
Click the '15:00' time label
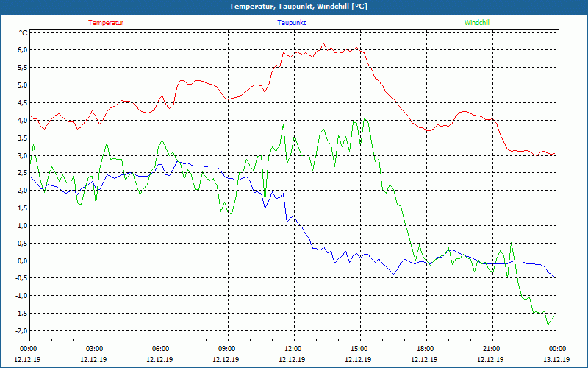[360, 349]
